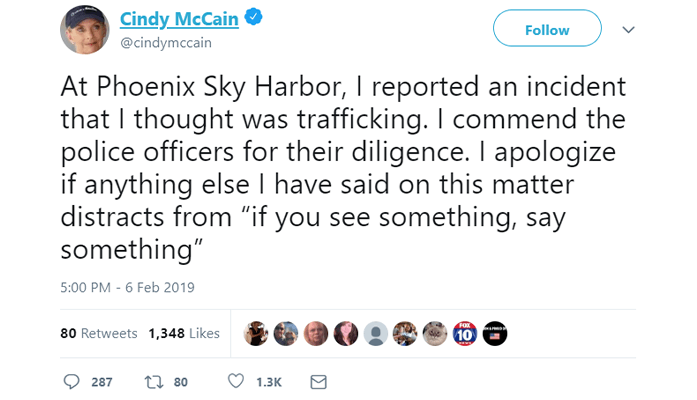Click the FOX 10 liker avatar
Viewport: 697px width, 400px height.
464,333
